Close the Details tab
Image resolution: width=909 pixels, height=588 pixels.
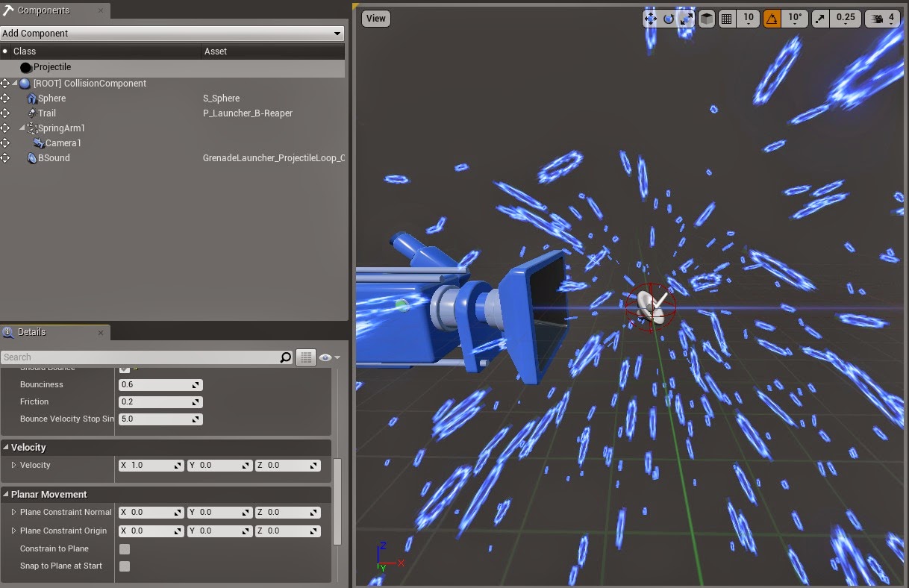(x=101, y=332)
